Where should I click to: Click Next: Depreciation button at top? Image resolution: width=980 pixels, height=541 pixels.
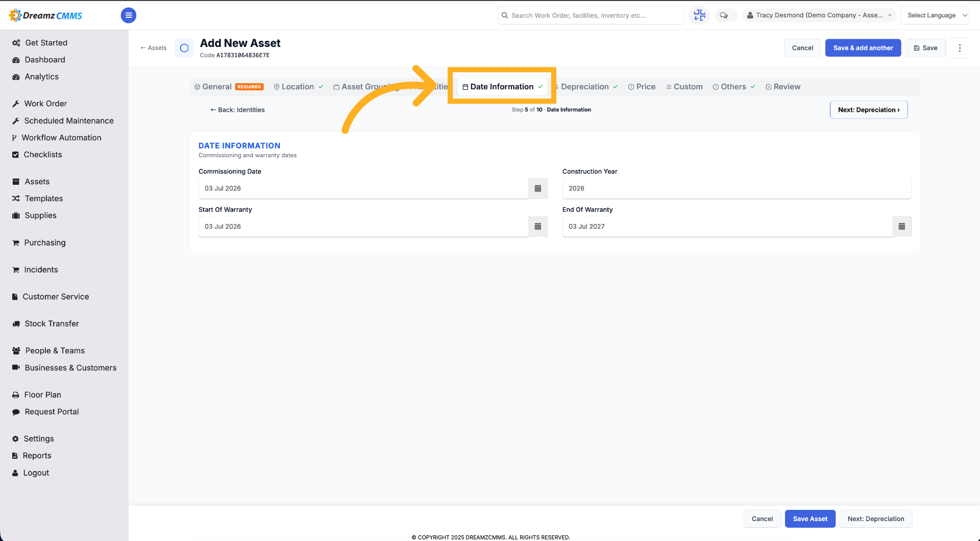click(x=869, y=110)
